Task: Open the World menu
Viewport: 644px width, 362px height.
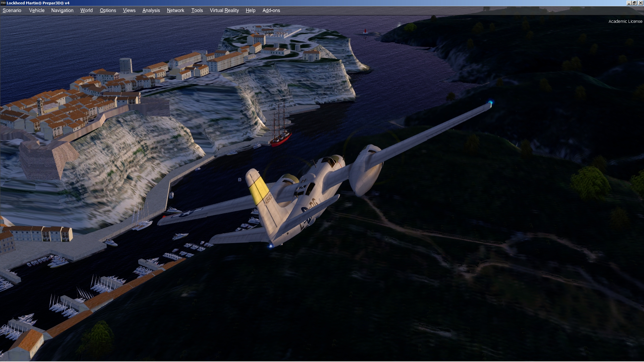Action: [x=86, y=10]
